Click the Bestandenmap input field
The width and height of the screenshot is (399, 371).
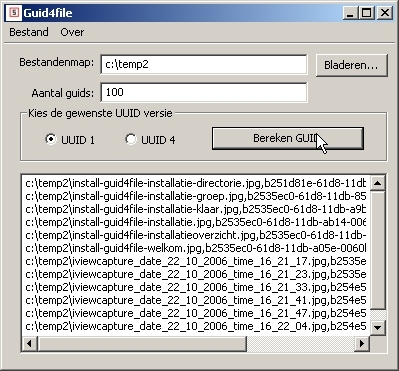(x=204, y=64)
